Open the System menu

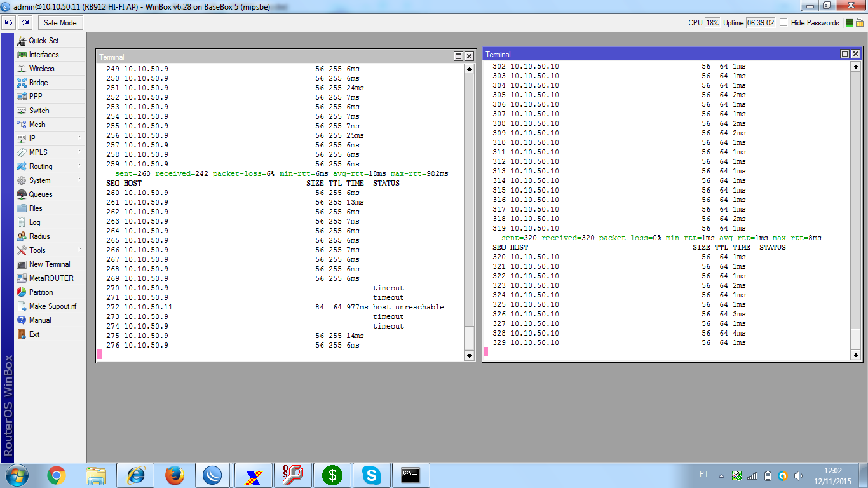50,180
